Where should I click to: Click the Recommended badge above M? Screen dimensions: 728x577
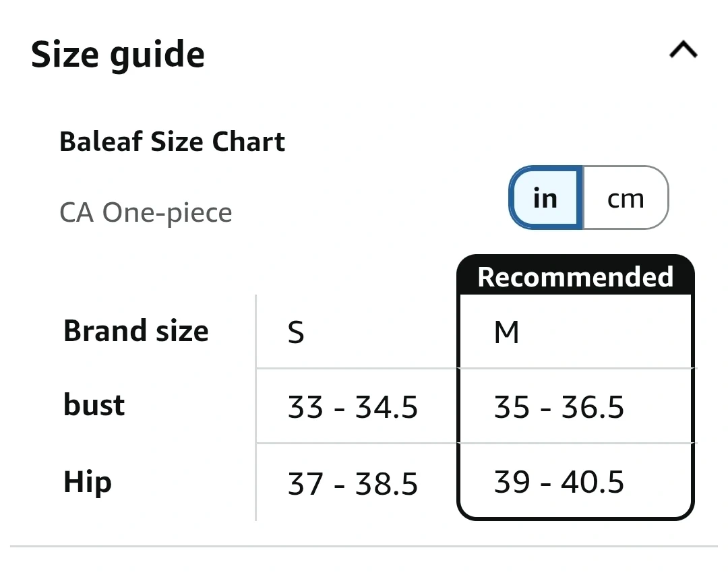pyautogui.click(x=575, y=276)
